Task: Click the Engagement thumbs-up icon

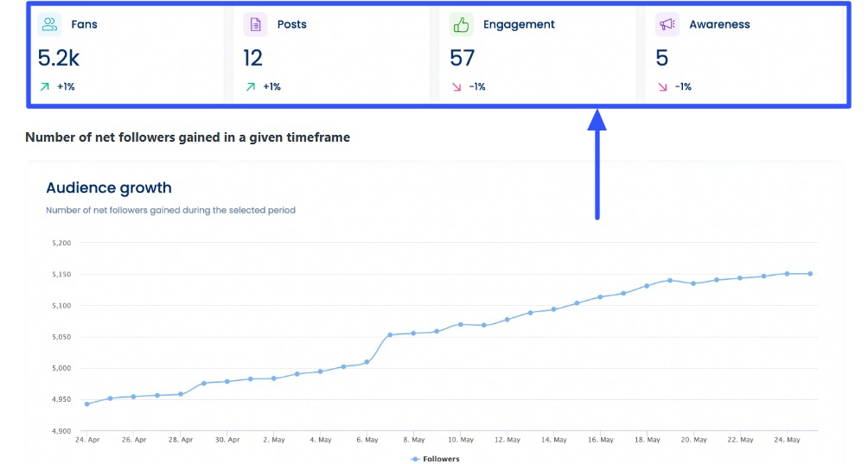Action: point(461,24)
